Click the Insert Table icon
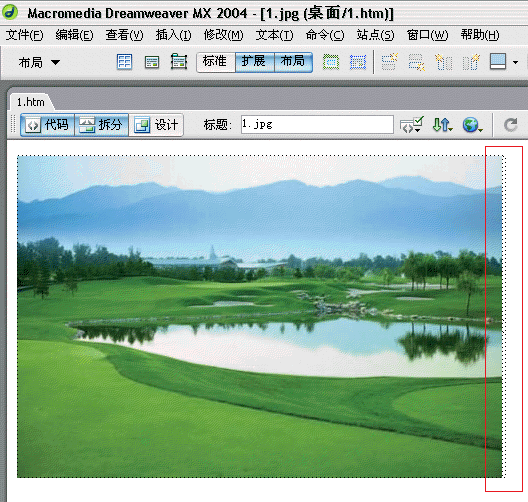The width and height of the screenshot is (528, 502). point(124,62)
